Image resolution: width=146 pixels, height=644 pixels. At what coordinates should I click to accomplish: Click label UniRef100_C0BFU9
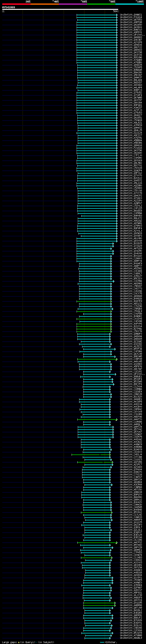click(131, 359)
